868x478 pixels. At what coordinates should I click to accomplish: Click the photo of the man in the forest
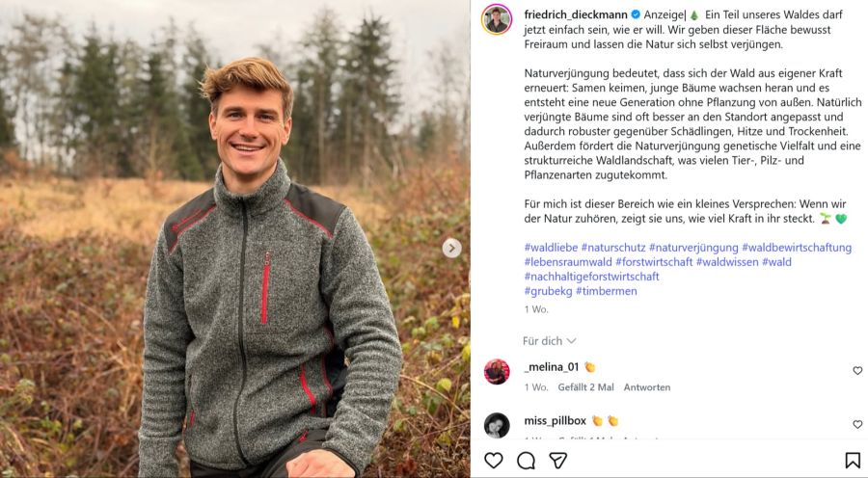pos(235,239)
